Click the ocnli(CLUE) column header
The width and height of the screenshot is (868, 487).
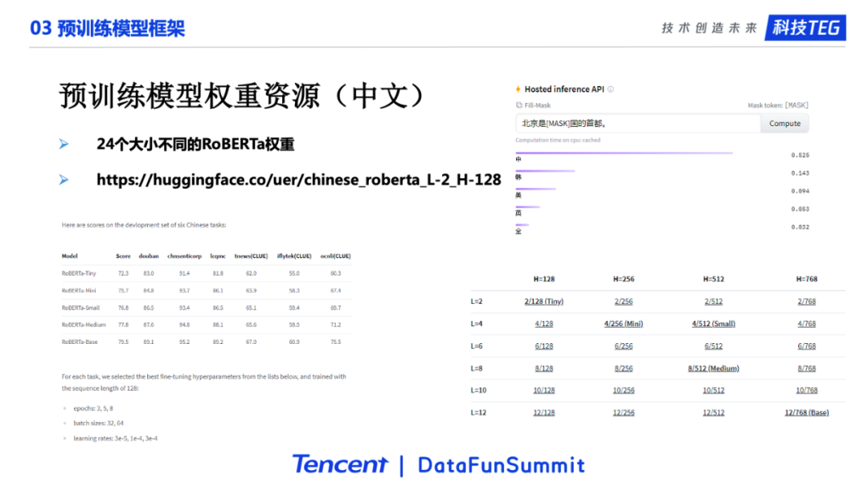335,256
